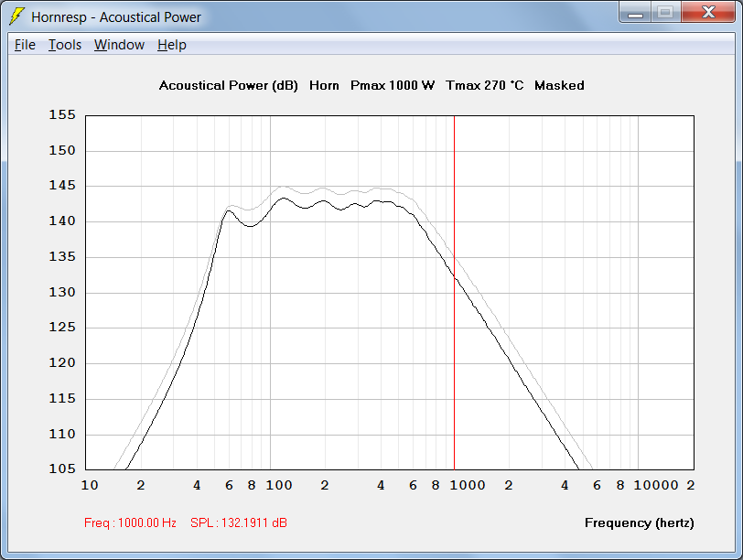Close the Acoustical Power window
Screen dimensions: 743x560
point(708,13)
